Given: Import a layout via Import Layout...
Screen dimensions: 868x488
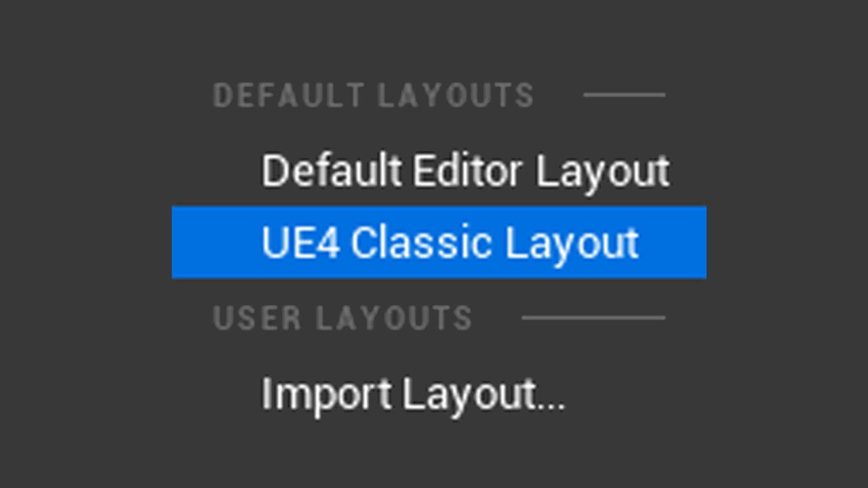Looking at the screenshot, I should point(413,394).
